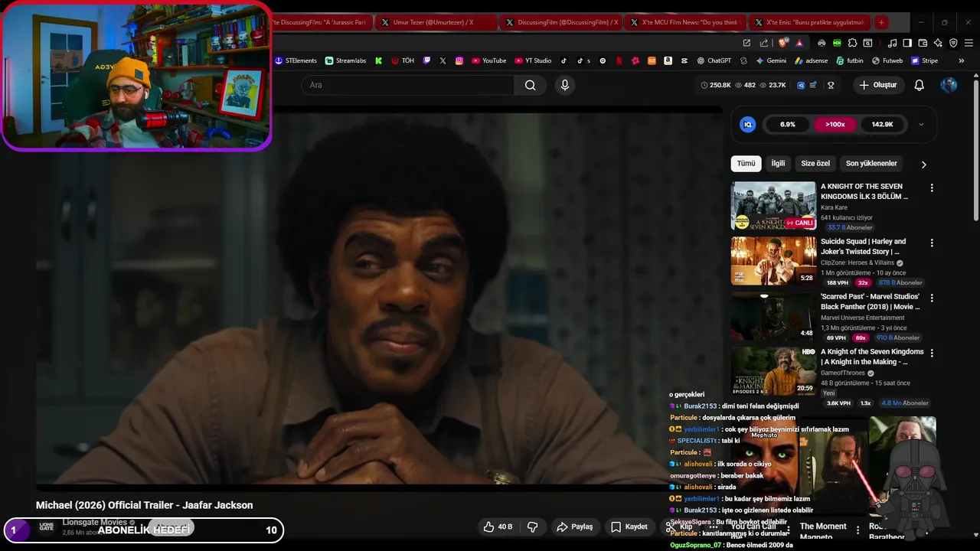This screenshot has height=551, width=980.
Task: Open the Futweb bookmark
Action: coord(887,60)
